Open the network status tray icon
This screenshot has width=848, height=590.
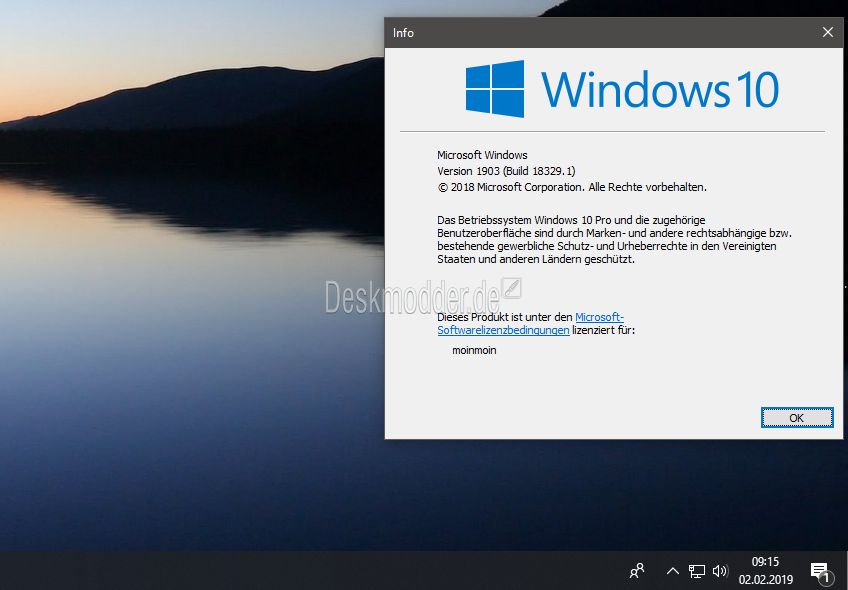coord(697,571)
